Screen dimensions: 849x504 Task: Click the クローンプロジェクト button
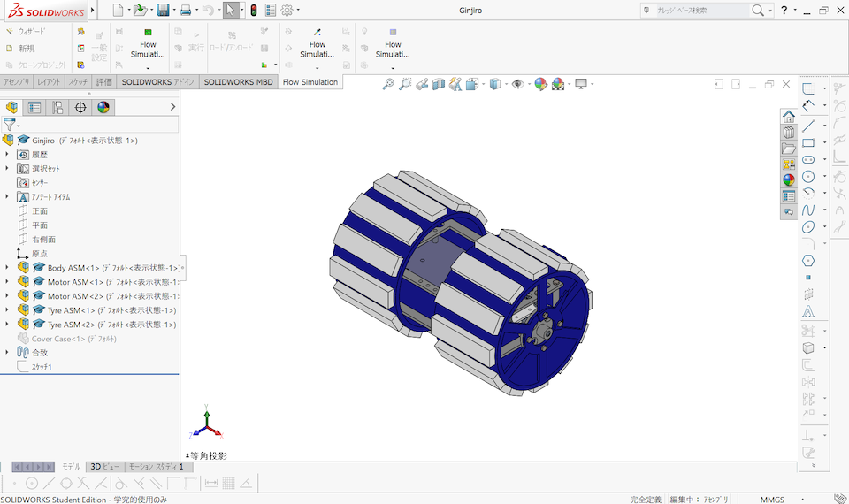(36, 65)
